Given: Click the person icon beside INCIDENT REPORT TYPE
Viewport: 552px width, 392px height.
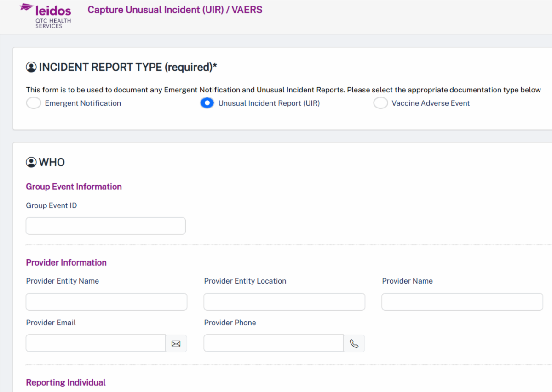Looking at the screenshot, I should [31, 67].
